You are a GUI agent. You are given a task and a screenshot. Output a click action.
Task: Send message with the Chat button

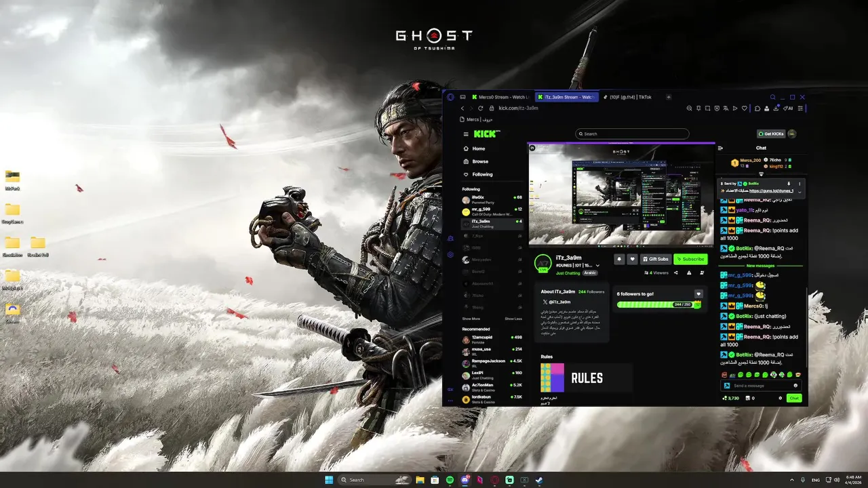tap(794, 398)
